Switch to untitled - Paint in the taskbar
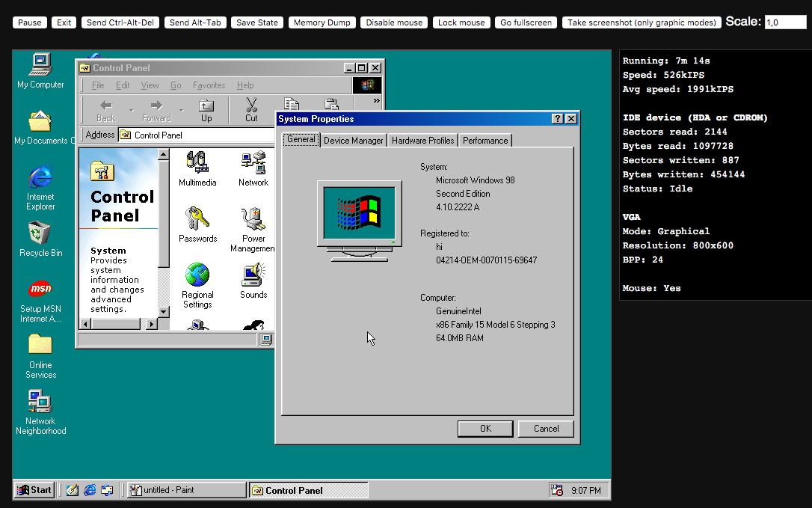 (x=185, y=490)
